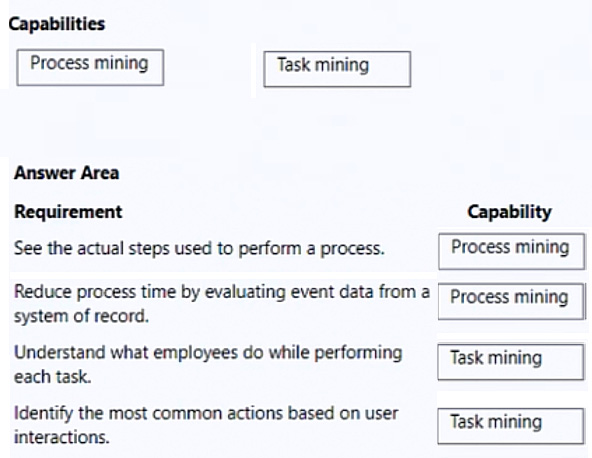Click the 'system of record.' text line
This screenshot has height=458, width=592.
click(x=82, y=316)
